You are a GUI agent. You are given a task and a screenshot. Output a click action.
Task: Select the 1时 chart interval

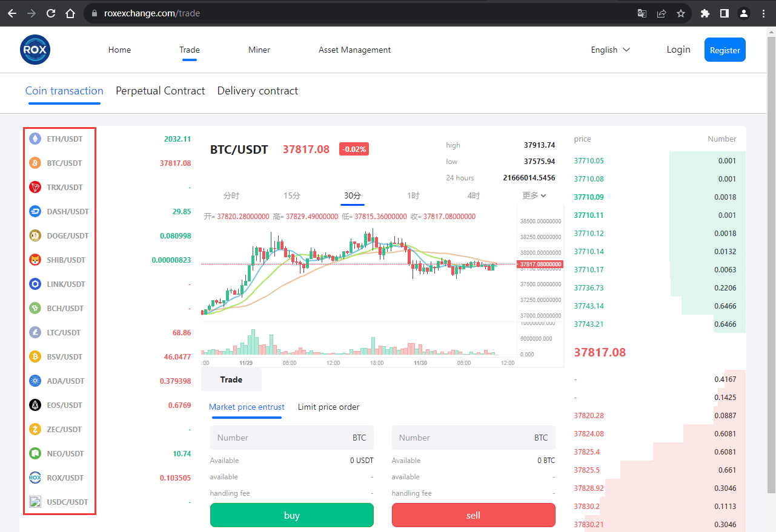413,195
